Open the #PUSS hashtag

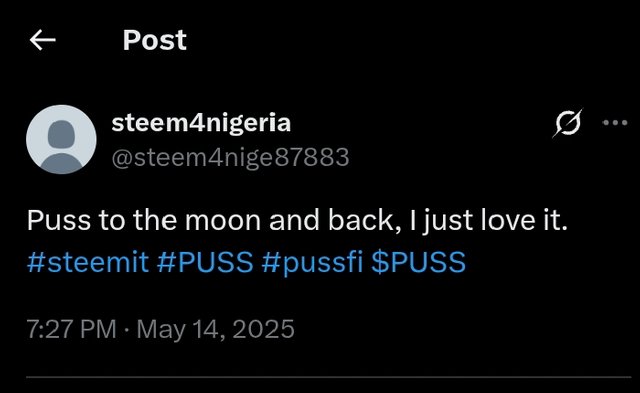tap(205, 262)
